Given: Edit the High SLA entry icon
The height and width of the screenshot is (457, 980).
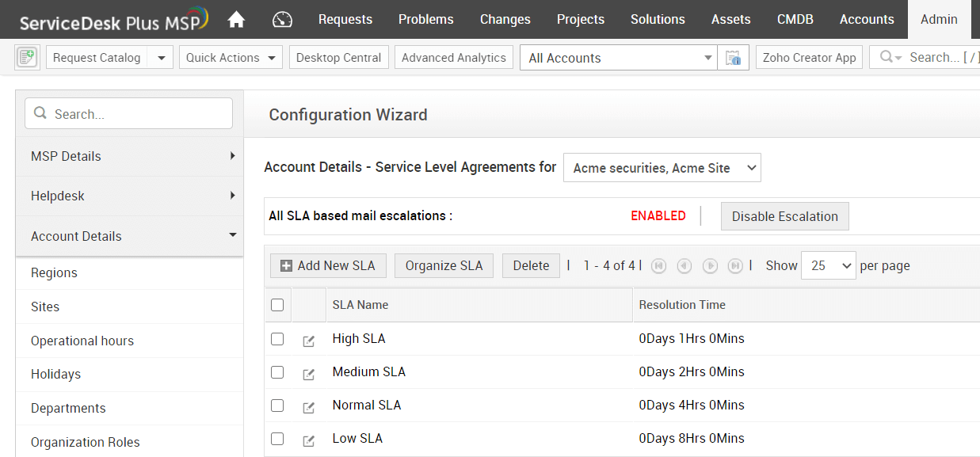Looking at the screenshot, I should [309, 341].
